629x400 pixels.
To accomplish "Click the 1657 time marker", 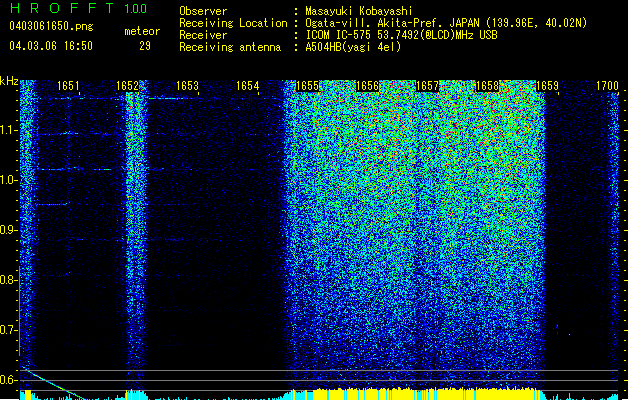I will [x=428, y=86].
